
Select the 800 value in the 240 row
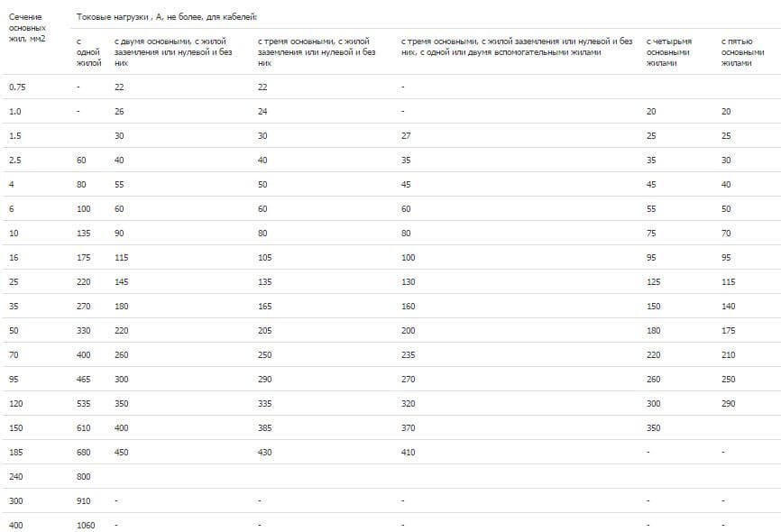pos(83,476)
